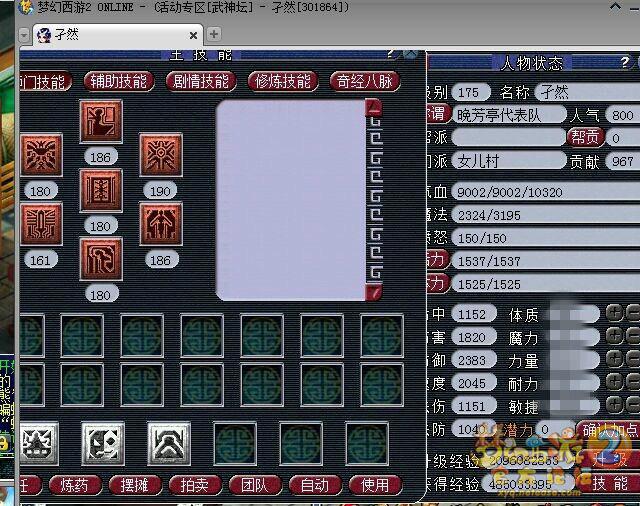Click the 潜力 value 0

[x=553, y=429]
